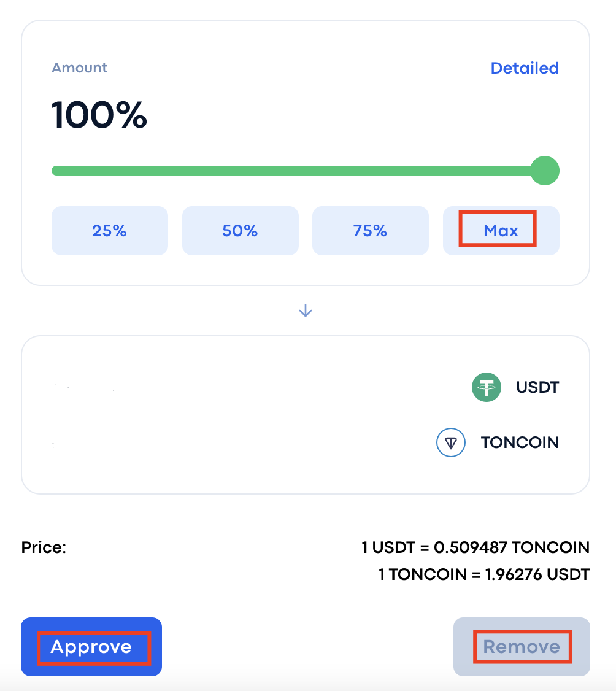Select the 25% amount preset
Image resolution: width=616 pixels, height=691 pixels.
(x=110, y=231)
